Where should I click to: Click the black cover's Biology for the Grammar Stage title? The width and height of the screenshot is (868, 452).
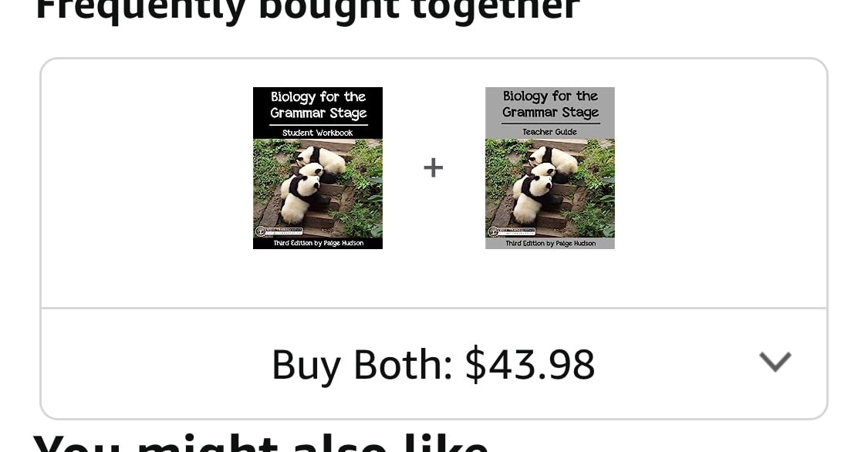[x=319, y=105]
